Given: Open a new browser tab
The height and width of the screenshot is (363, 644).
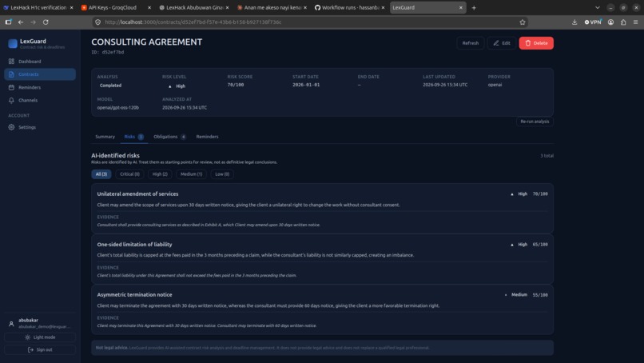Looking at the screenshot, I should [x=474, y=7].
